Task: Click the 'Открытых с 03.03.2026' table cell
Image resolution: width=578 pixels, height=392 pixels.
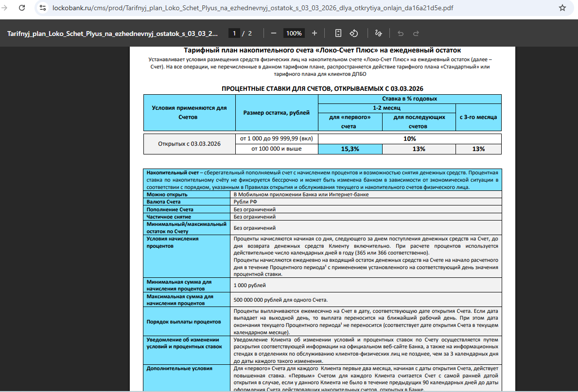Action: [x=190, y=144]
